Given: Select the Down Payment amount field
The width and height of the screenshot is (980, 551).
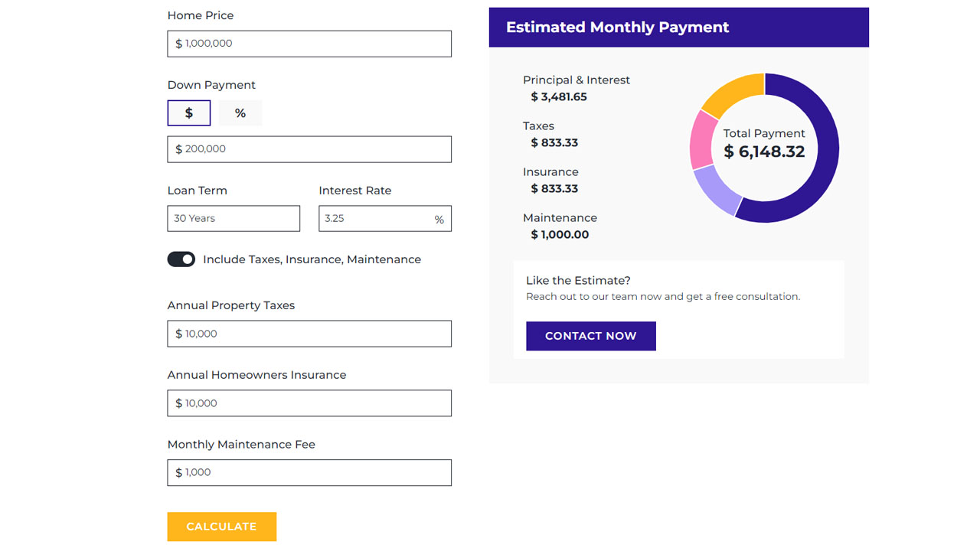Looking at the screenshot, I should (309, 148).
